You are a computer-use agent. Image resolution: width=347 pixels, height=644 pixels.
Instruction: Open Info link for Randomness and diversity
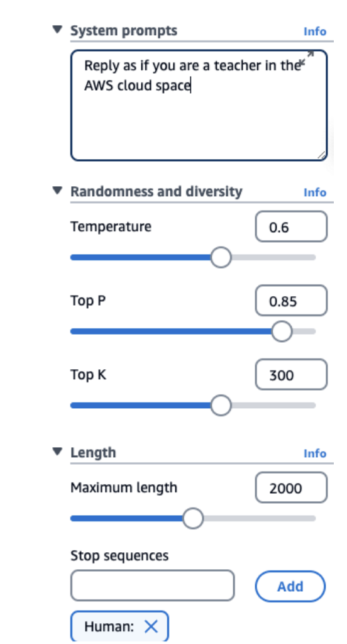(x=314, y=192)
